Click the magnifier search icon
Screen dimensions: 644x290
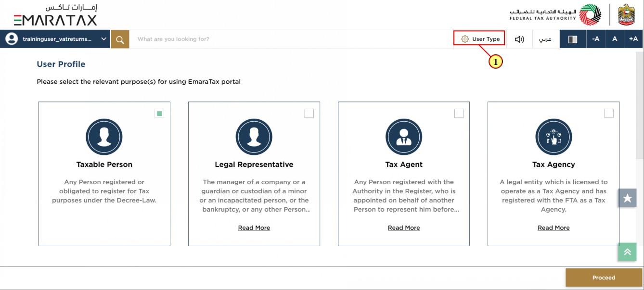click(120, 39)
